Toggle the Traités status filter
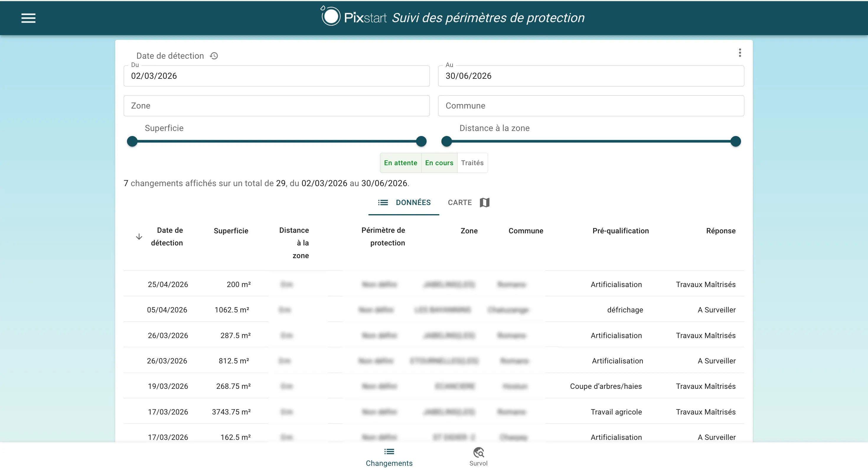The height and width of the screenshot is (472, 868). pos(472,163)
